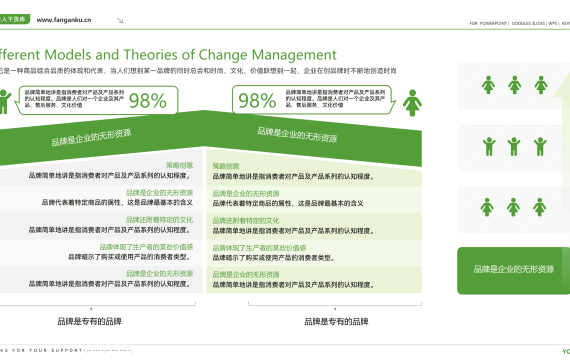
Task: Click the third woman icon in the top card
Action: [541, 85]
